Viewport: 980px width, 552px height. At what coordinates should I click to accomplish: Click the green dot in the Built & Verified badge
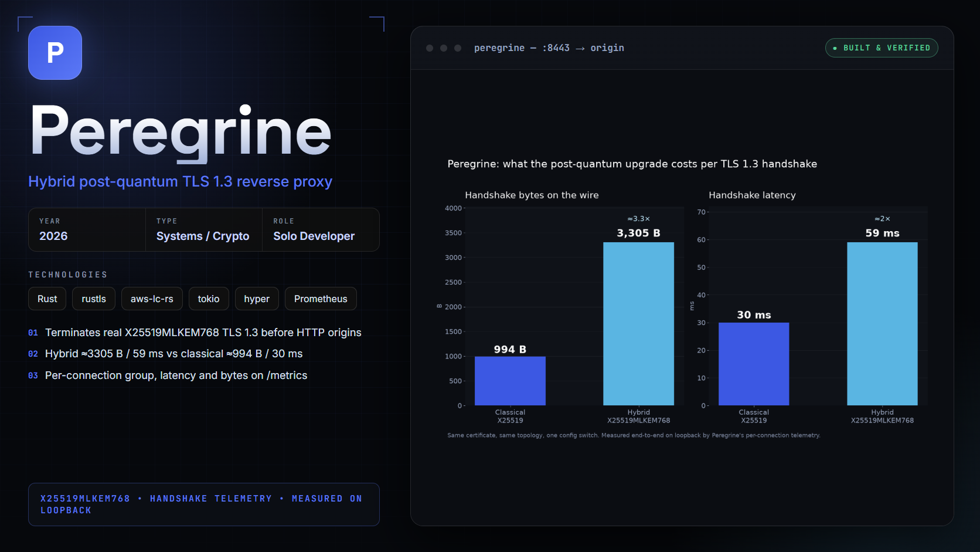835,48
